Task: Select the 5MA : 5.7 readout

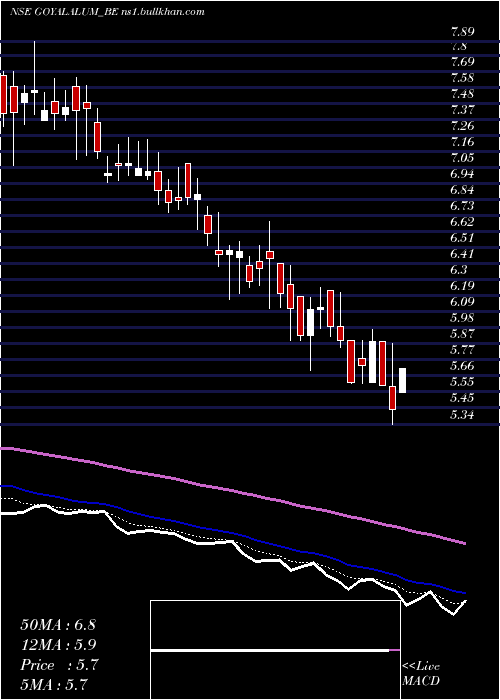Action: (54, 684)
